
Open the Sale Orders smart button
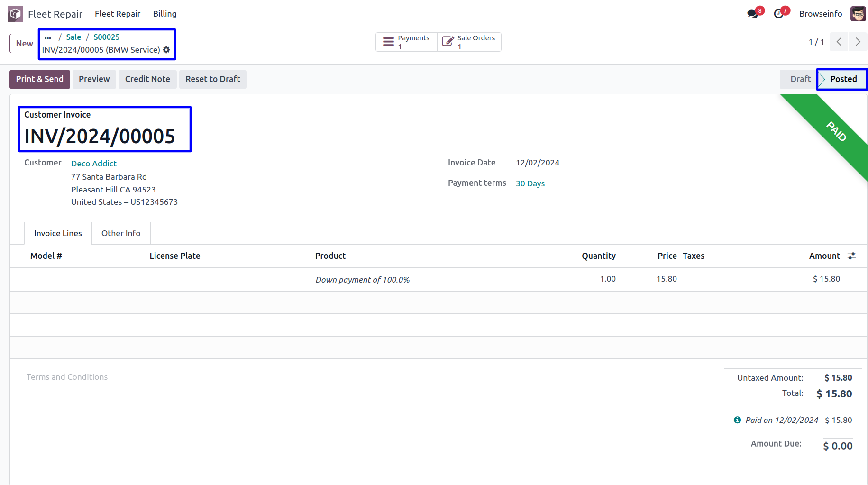(469, 42)
